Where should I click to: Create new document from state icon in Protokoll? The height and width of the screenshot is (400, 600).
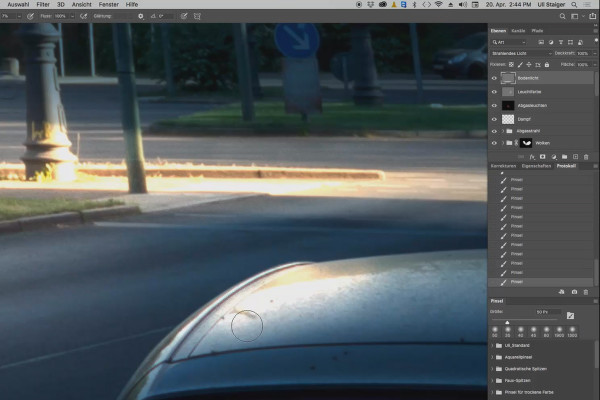pos(562,292)
